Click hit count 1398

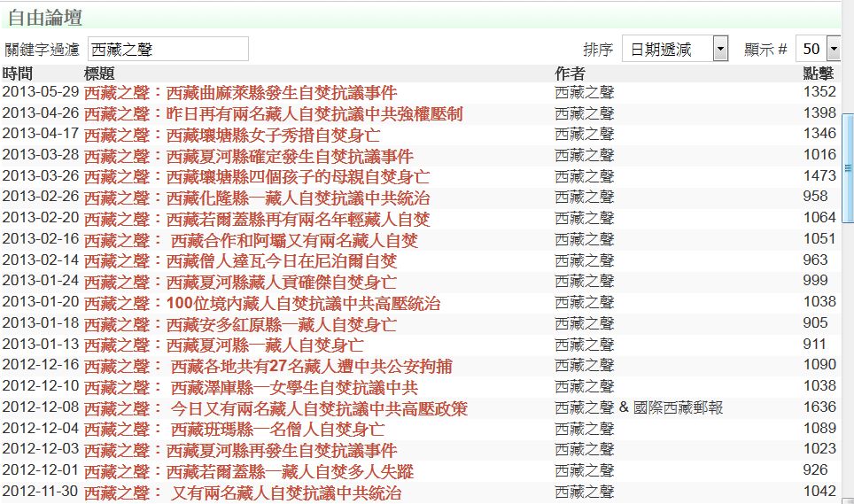click(x=819, y=113)
